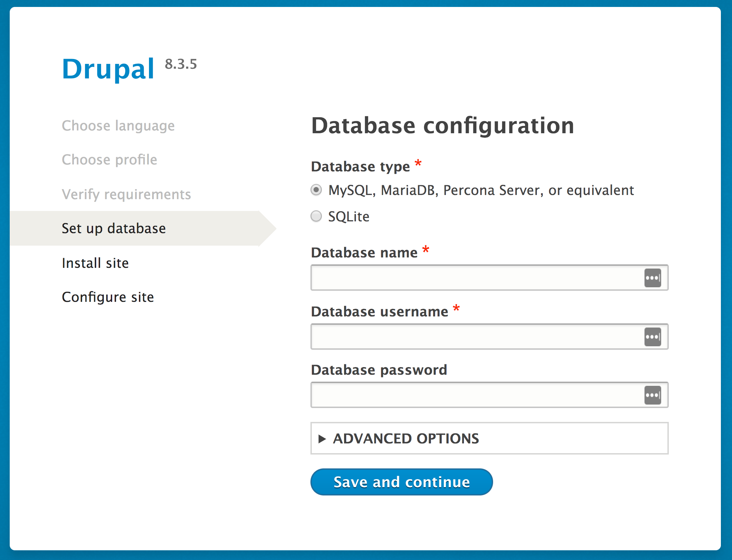
Task: Focus the Database name input field
Action: [490, 278]
